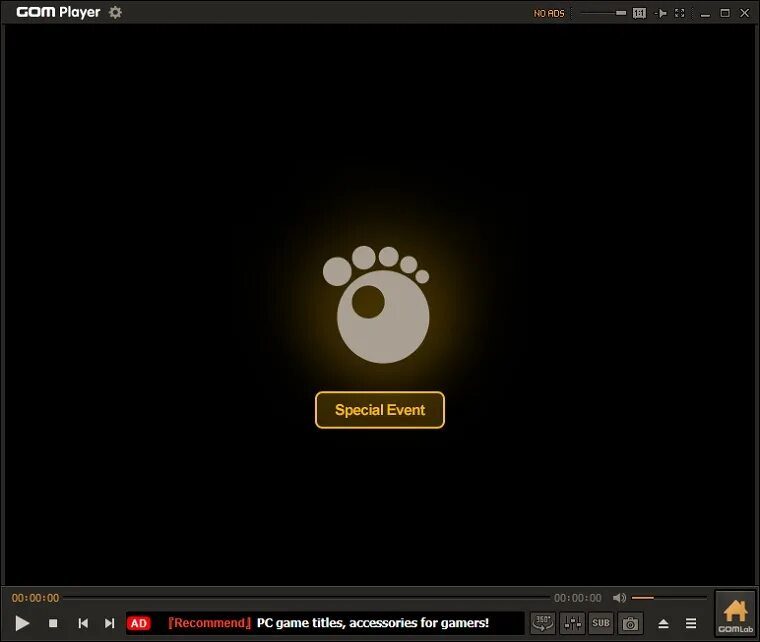Open the control panel equalizer icon
Image resolution: width=760 pixels, height=642 pixels.
(572, 623)
